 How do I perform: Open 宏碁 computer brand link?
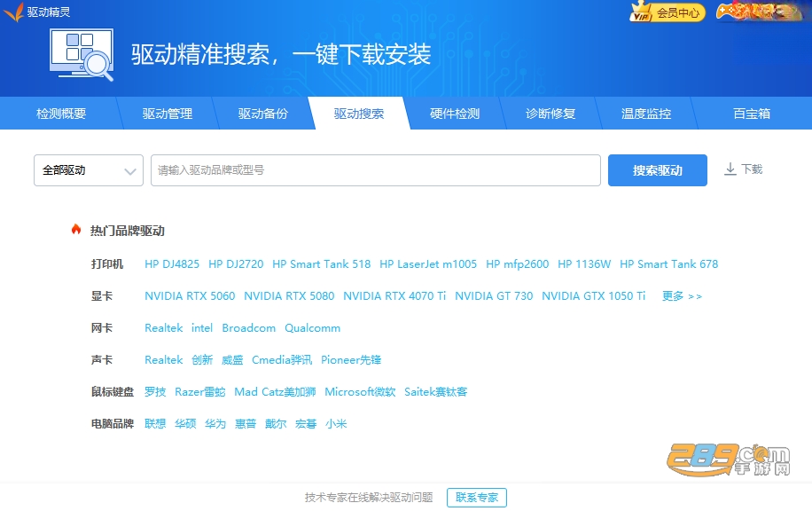pyautogui.click(x=306, y=424)
